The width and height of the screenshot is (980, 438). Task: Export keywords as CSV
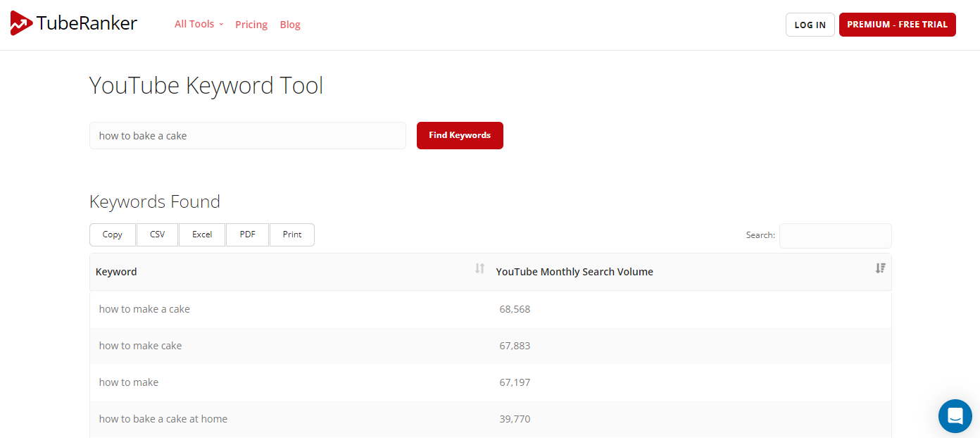(158, 234)
